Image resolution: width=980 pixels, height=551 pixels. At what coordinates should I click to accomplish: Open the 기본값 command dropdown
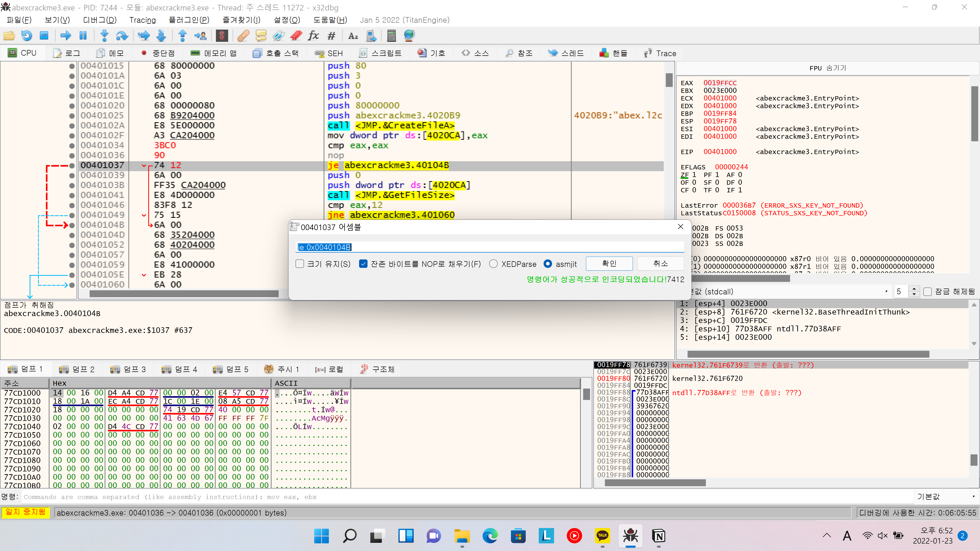point(946,497)
